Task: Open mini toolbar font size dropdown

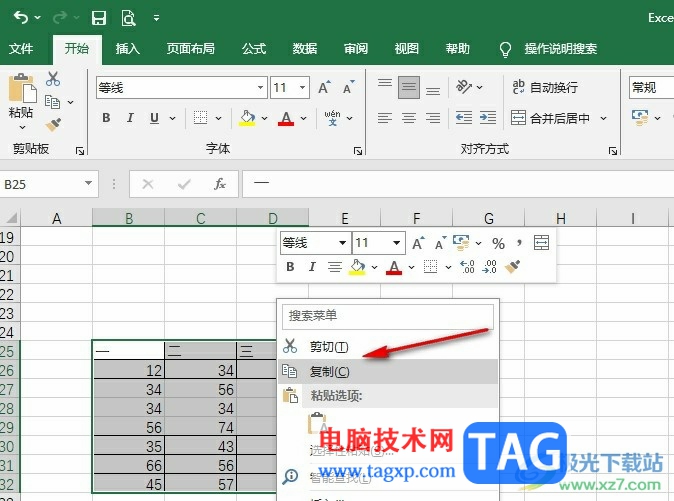Action: [396, 243]
